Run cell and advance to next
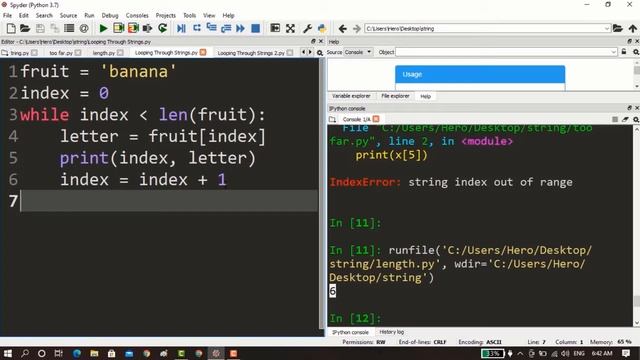640x360 pixels. tap(133, 28)
